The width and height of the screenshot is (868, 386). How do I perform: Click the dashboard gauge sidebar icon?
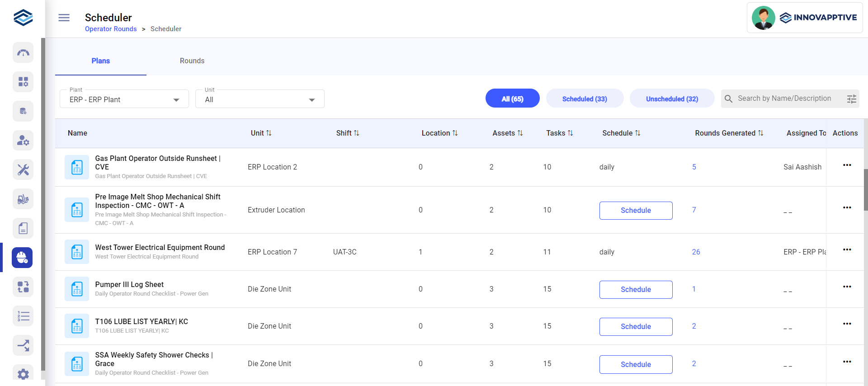(x=23, y=53)
